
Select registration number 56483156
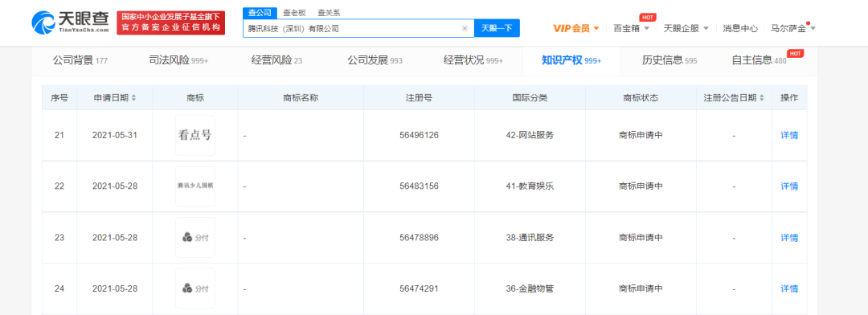pos(419,186)
